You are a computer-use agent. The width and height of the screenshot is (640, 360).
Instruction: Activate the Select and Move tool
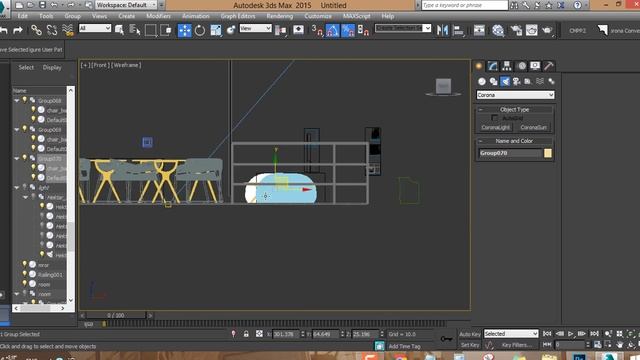click(x=184, y=30)
